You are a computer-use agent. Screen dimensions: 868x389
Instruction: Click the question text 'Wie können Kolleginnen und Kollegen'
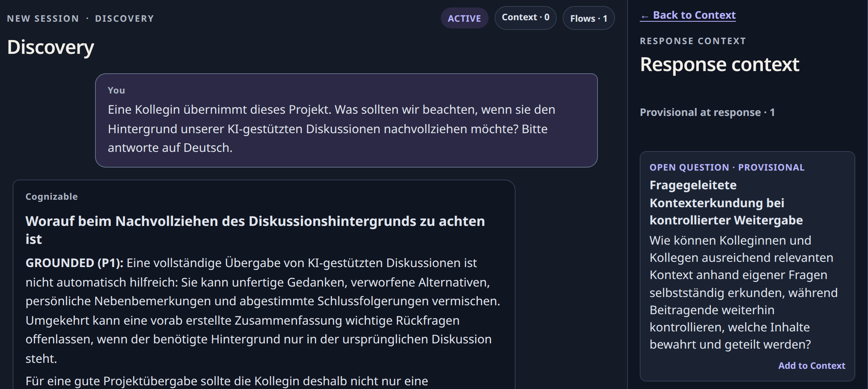coord(743,292)
